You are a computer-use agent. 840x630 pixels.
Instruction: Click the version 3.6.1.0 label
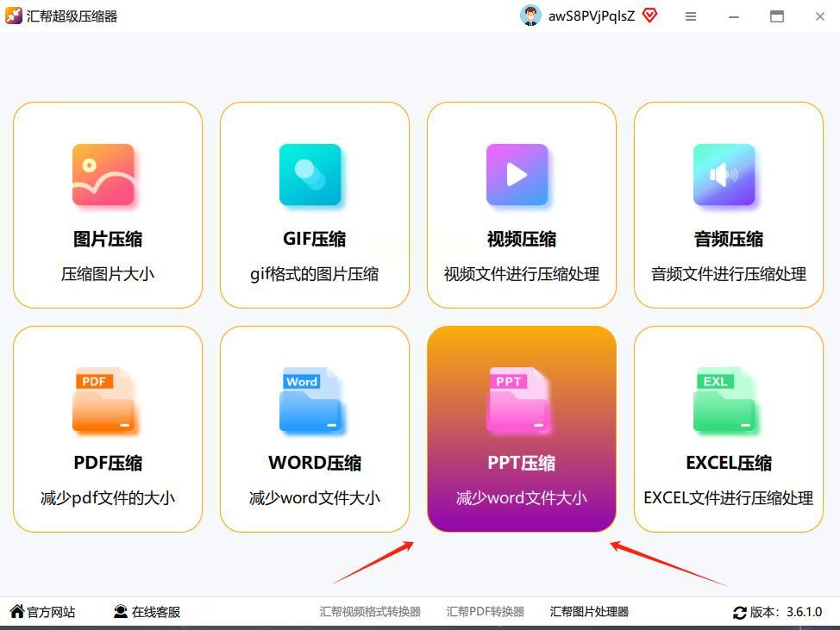tap(786, 612)
